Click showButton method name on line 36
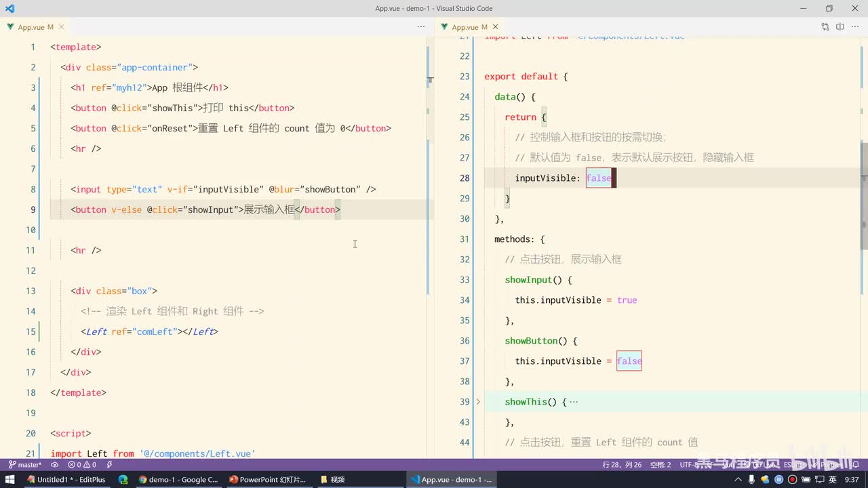Image resolution: width=868 pixels, height=488 pixels. coord(530,341)
